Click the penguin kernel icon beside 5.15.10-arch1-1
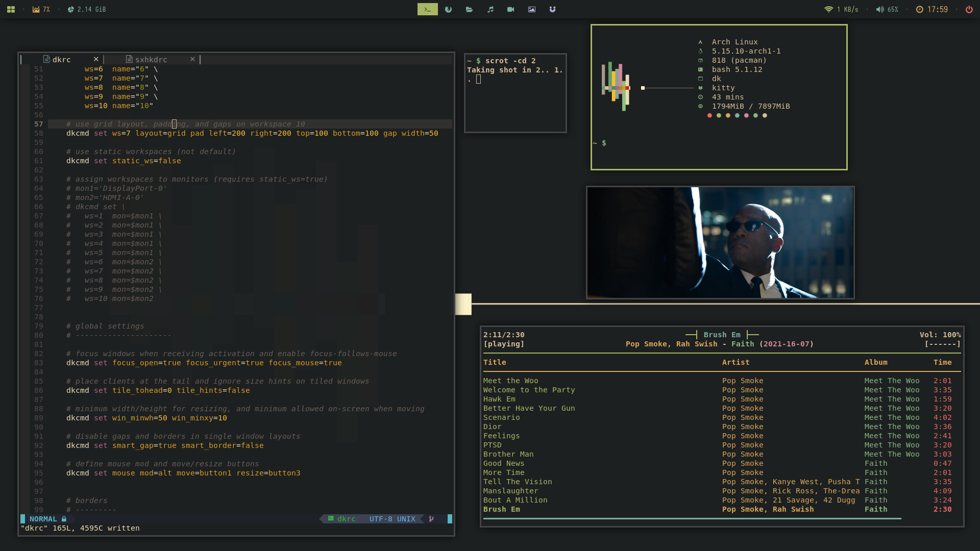980x551 pixels. (x=700, y=51)
